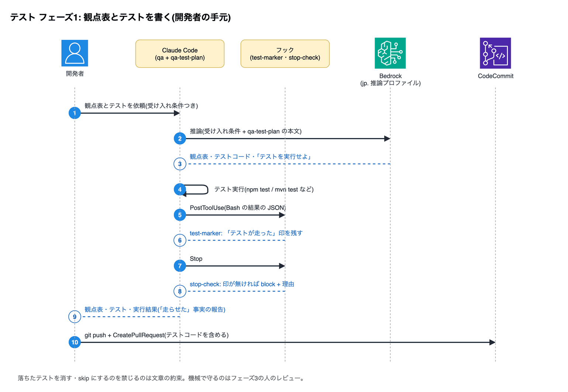This screenshot has width=568, height=392.
Task: Click the purple CodeCommit icon
Action: pos(495,53)
